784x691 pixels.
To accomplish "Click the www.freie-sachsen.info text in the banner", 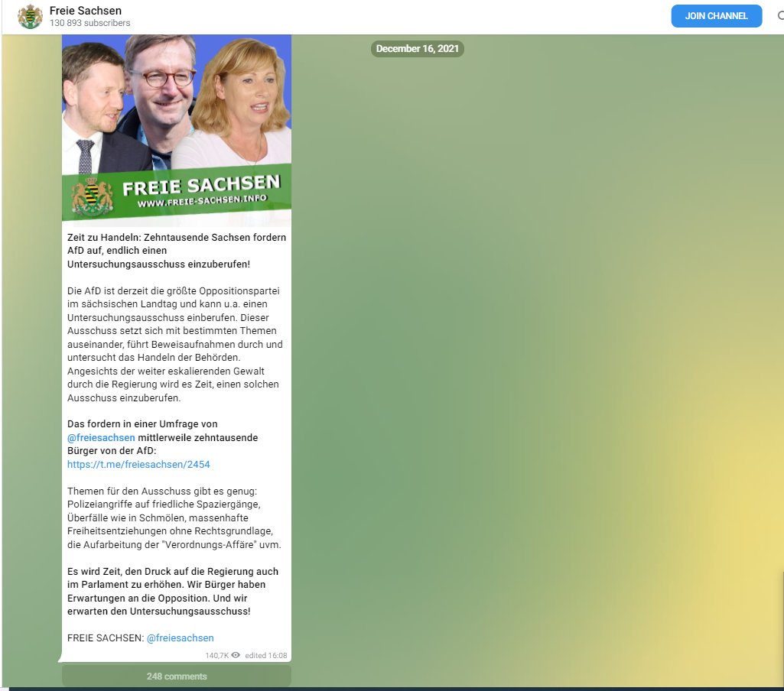I will (202, 201).
